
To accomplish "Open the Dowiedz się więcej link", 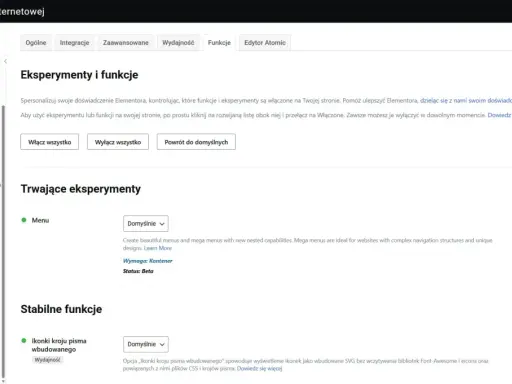I will click(259, 368).
